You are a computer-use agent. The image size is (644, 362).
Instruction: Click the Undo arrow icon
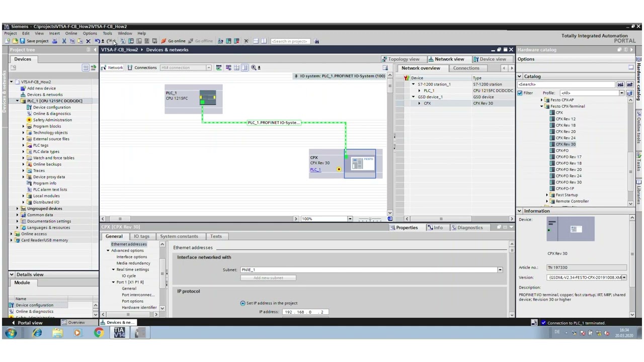tap(97, 41)
